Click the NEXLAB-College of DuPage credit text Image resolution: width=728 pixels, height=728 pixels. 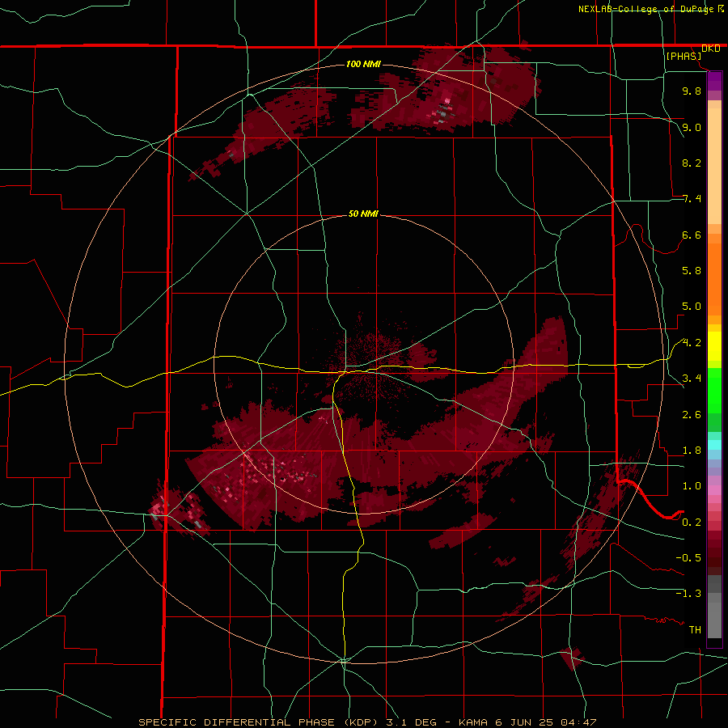pyautogui.click(x=645, y=9)
